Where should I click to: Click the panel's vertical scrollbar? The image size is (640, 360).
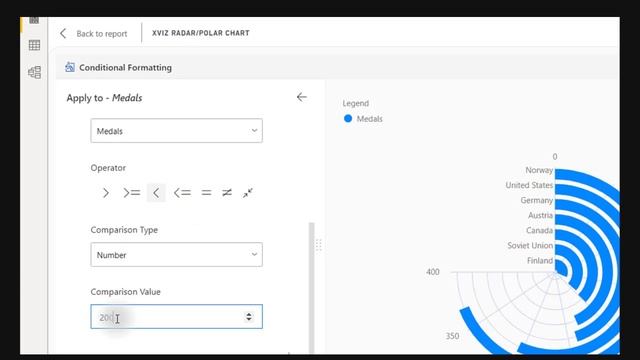click(x=311, y=288)
